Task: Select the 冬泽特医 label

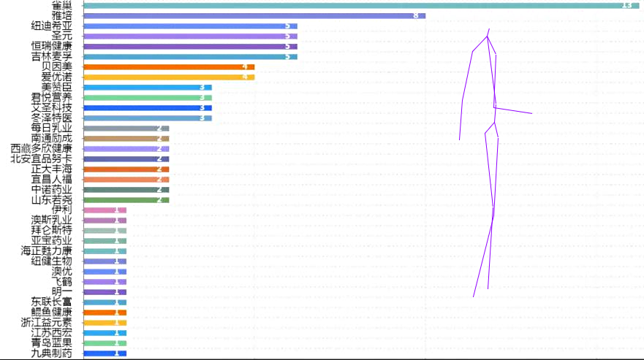Action: (x=52, y=118)
